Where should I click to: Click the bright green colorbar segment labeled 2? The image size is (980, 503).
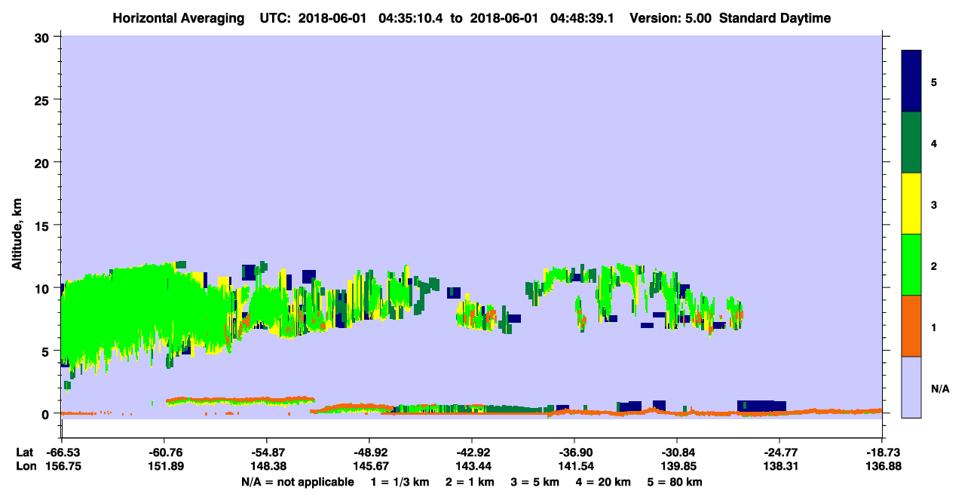(911, 265)
